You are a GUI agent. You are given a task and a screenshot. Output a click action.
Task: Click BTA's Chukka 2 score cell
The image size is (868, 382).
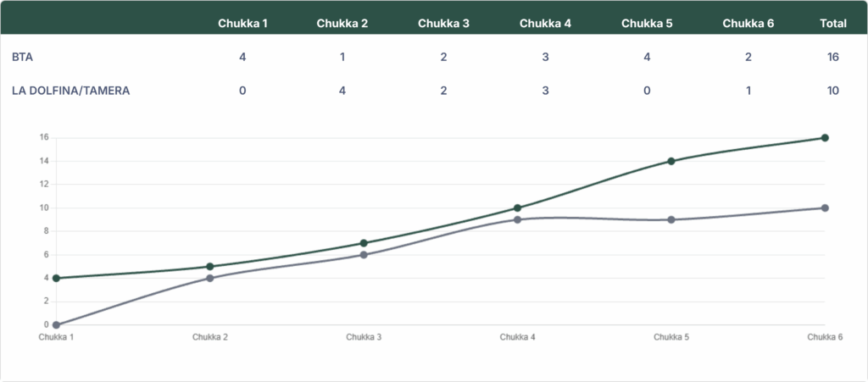(342, 57)
